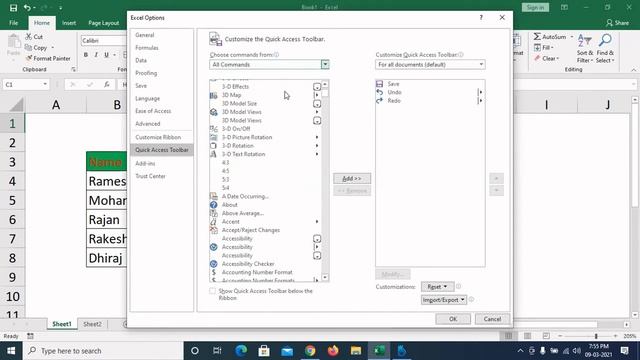Select cell containing Dhiraj

(x=107, y=258)
